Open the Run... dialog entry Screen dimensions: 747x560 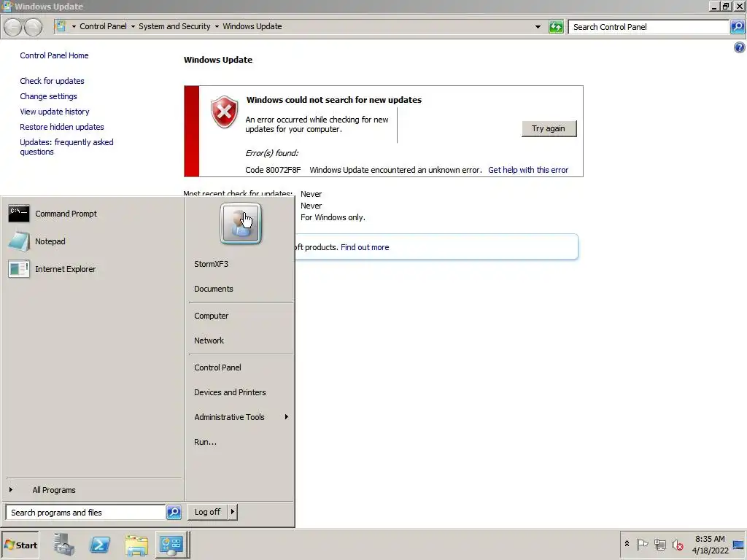click(x=205, y=441)
